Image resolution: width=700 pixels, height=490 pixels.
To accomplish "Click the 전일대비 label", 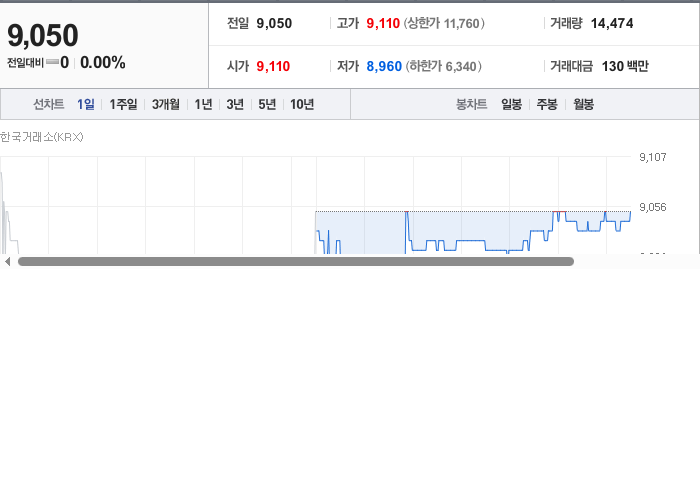I will pos(25,63).
